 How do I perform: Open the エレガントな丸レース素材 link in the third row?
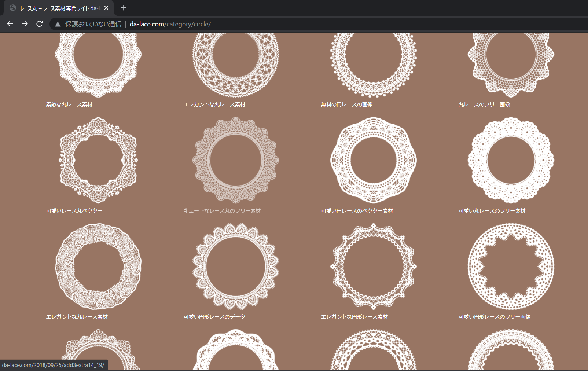(x=77, y=317)
